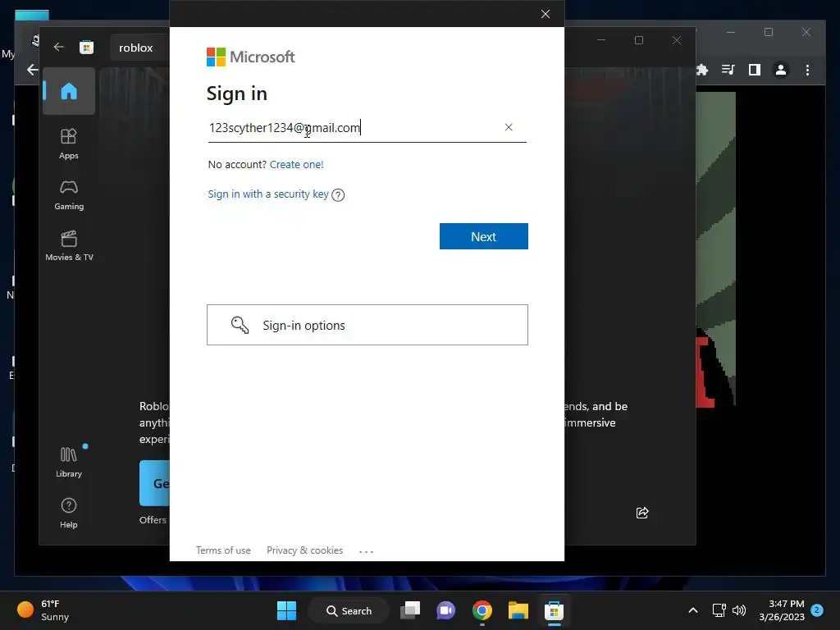Open Windows Start menu
This screenshot has height=630, width=840.
(x=286, y=610)
